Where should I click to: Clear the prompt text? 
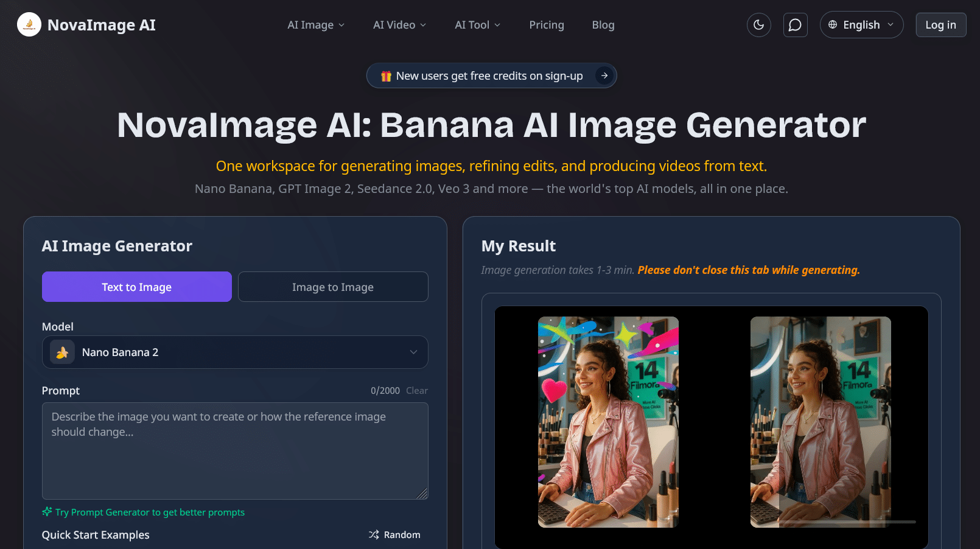pyautogui.click(x=417, y=391)
